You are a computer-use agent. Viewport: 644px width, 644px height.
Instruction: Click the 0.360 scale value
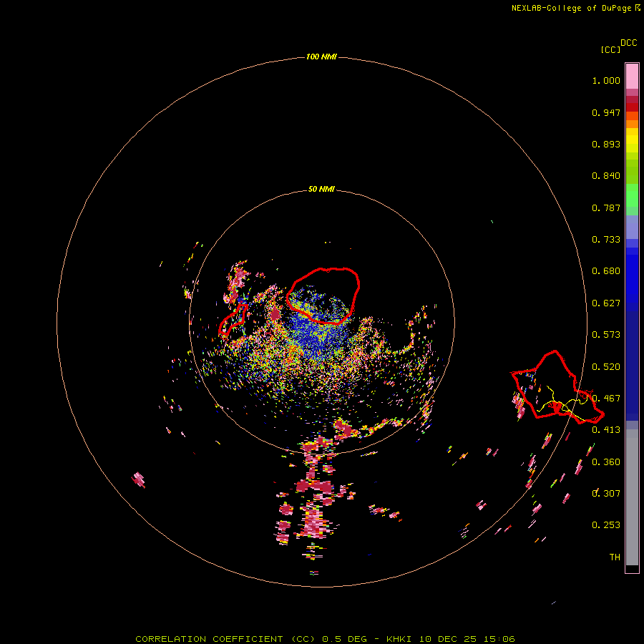[606, 462]
